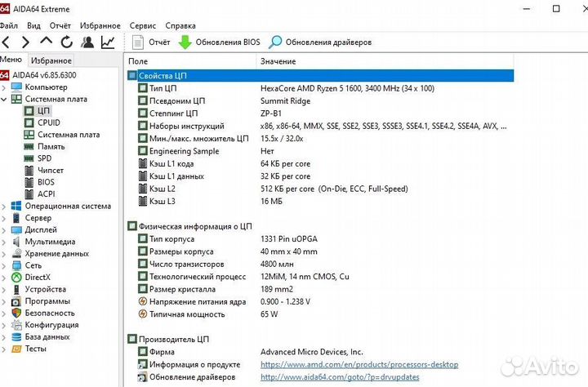
Task: Select the Конфигурация tree item
Action: coord(45,325)
